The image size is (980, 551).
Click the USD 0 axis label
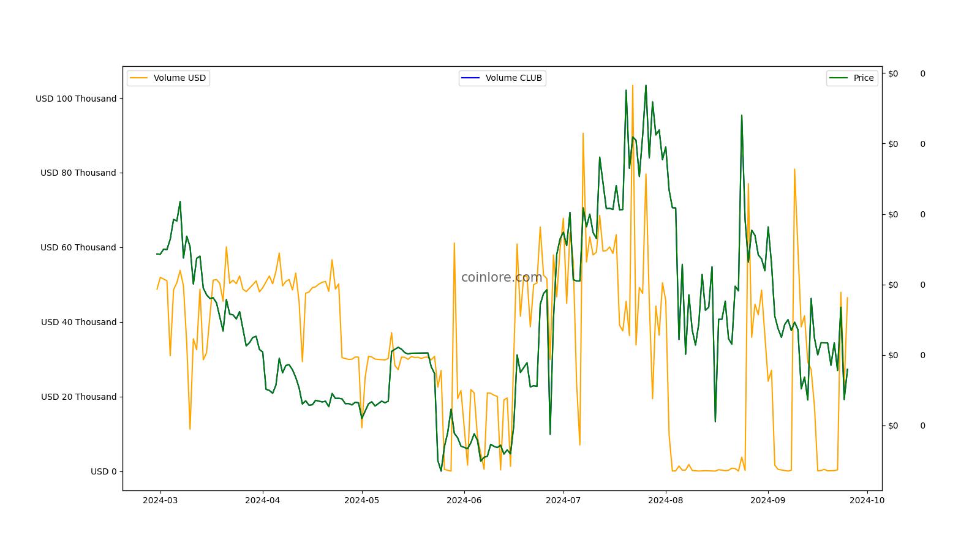click(104, 471)
